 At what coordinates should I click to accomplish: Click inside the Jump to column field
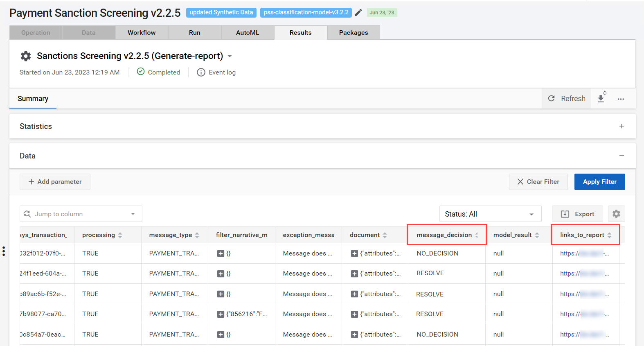[81, 214]
